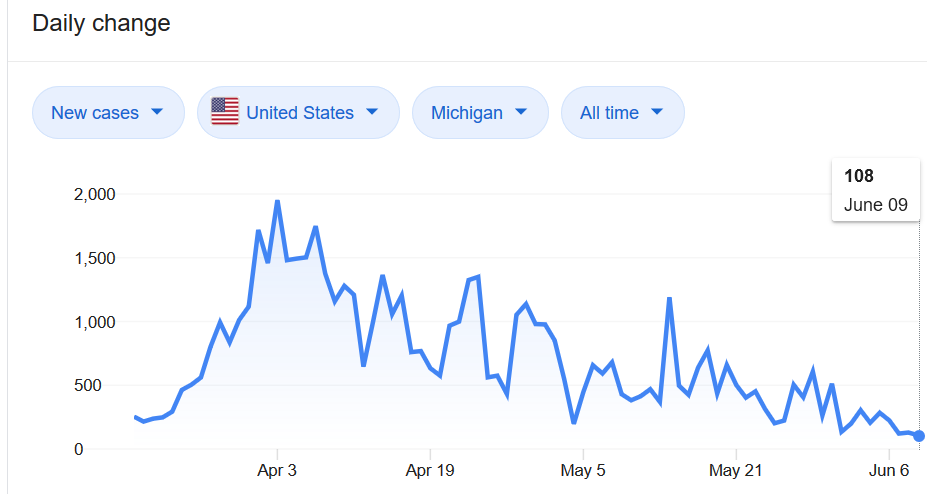
Task: Click the arrow beside New cases
Action: click(x=157, y=112)
